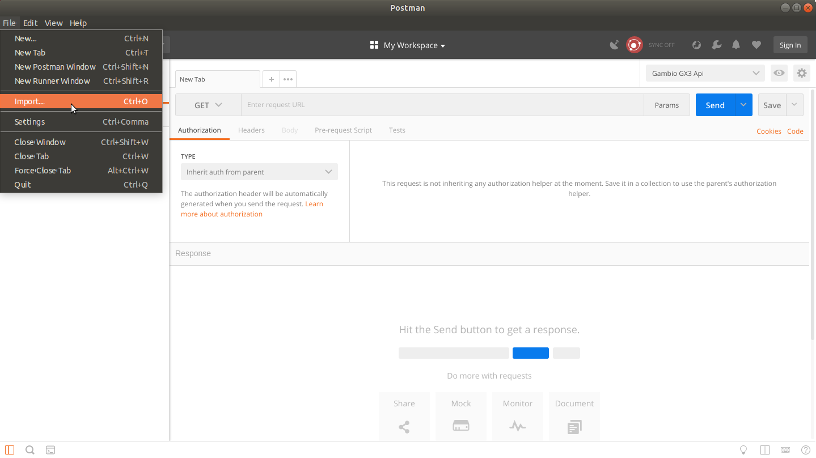Screen dimensions: 816x458
Task: Toggle the sidebar icon in status bar
Action: [10, 450]
